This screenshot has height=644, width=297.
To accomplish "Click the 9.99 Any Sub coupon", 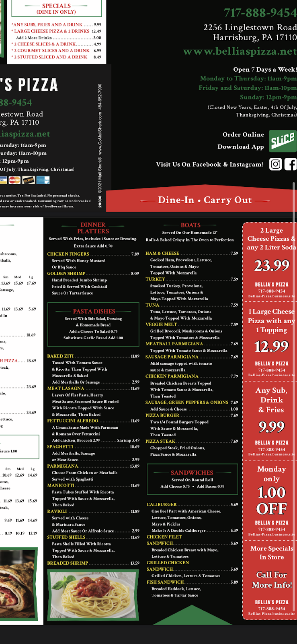I will point(271,420).
